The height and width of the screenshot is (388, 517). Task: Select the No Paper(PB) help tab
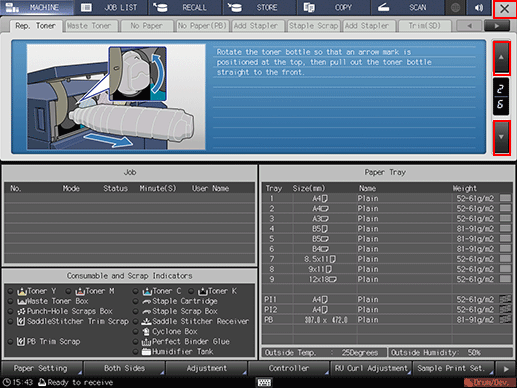coord(202,26)
